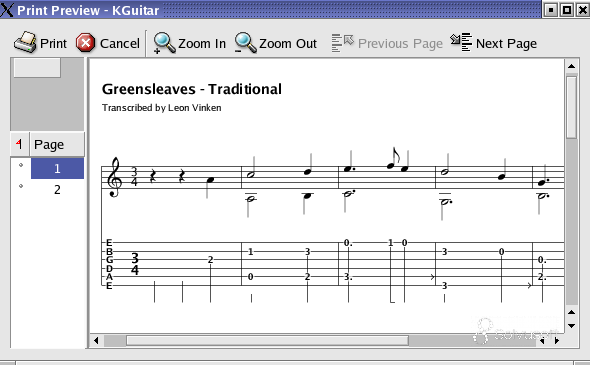The width and height of the screenshot is (590, 365).
Task: Click the printer icon to print
Action: pos(25,42)
